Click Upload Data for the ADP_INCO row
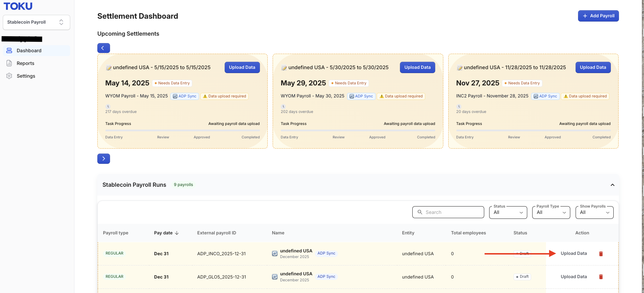The height and width of the screenshot is (293, 644). point(574,253)
